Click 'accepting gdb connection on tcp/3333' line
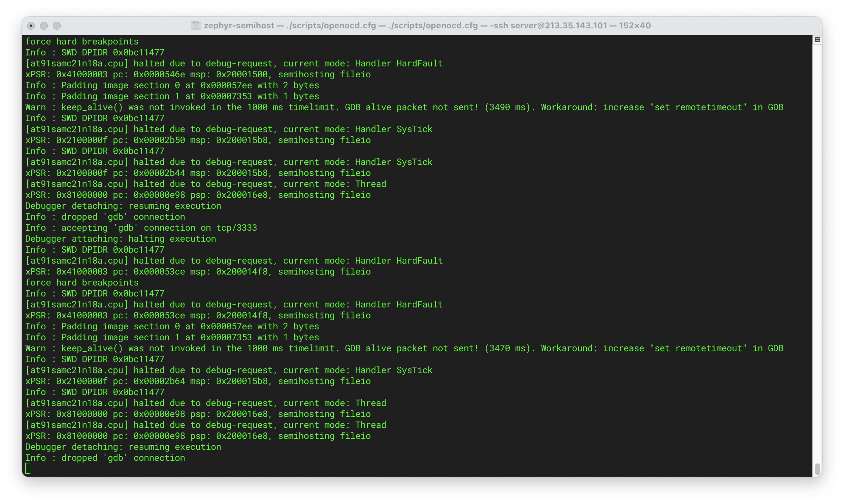Screen dimensions: 844x504 pyautogui.click(x=141, y=228)
